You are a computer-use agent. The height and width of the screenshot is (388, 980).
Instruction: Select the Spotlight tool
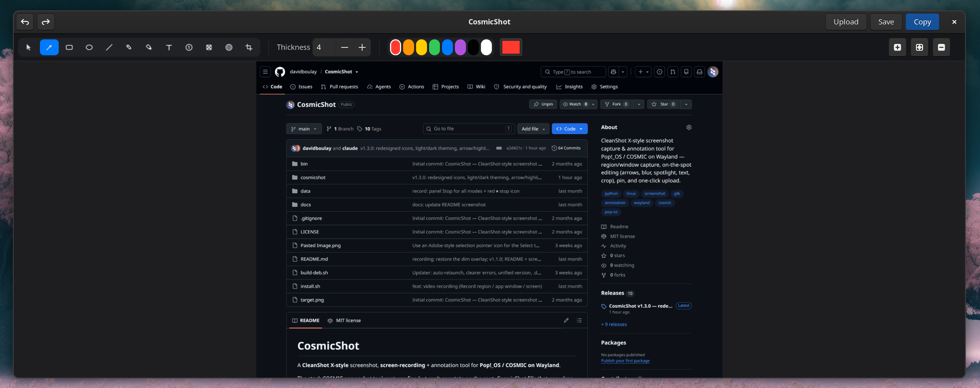229,47
